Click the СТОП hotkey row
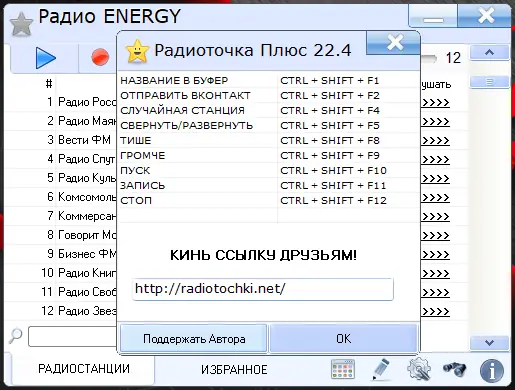515x390 pixels. pos(268,200)
